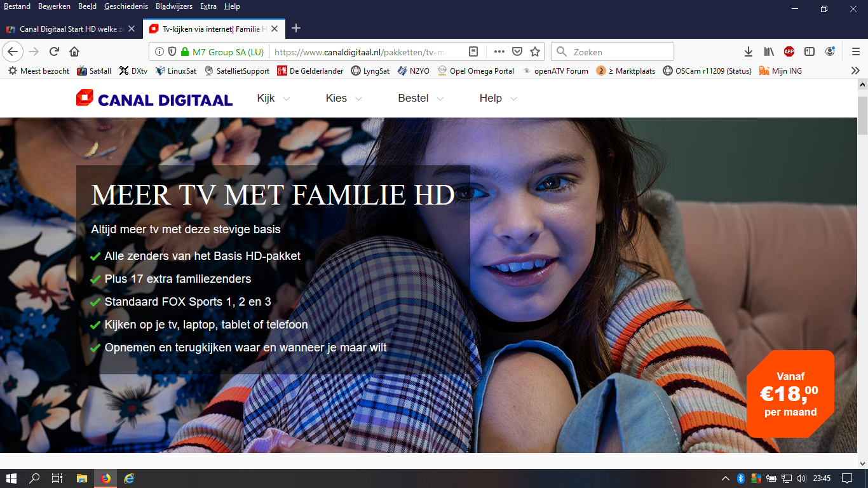Expand the Kijk dropdown menu
This screenshot has width=868, height=488.
(273, 98)
